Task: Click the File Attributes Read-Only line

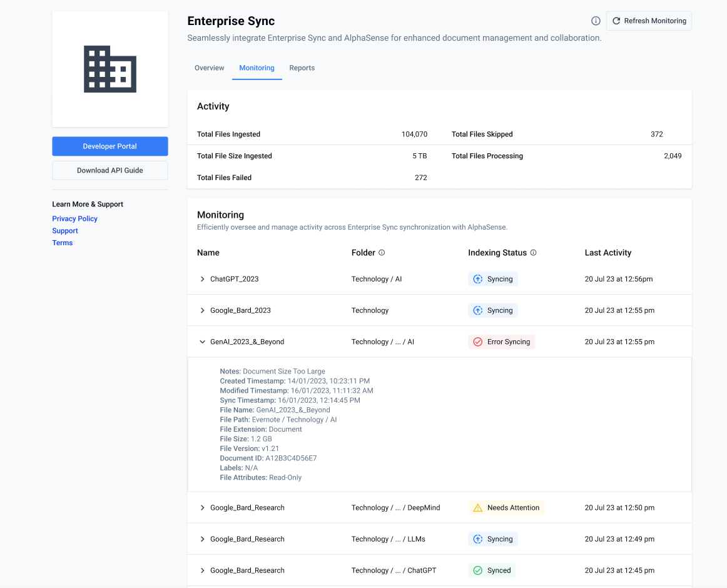Action: pyautogui.click(x=260, y=478)
